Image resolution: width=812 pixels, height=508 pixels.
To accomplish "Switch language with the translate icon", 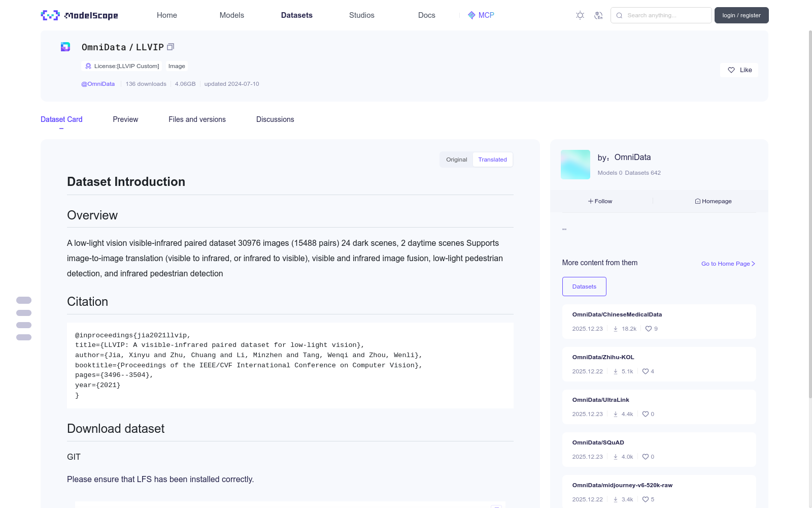I will tap(599, 15).
